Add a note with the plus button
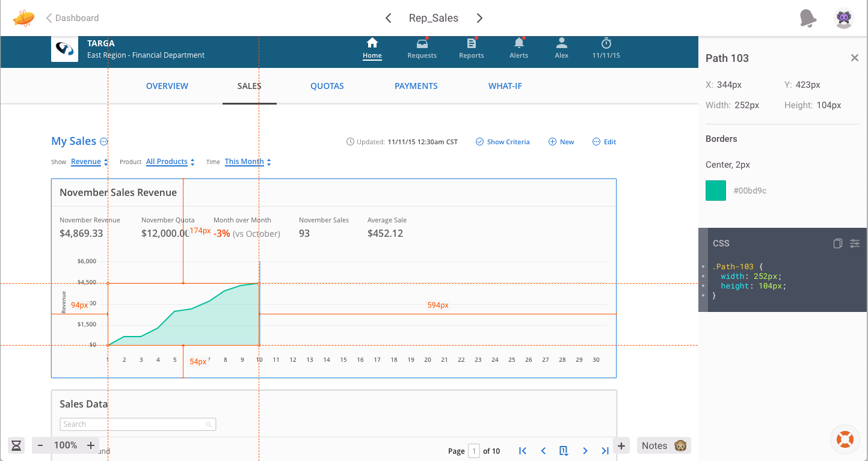 click(x=621, y=446)
